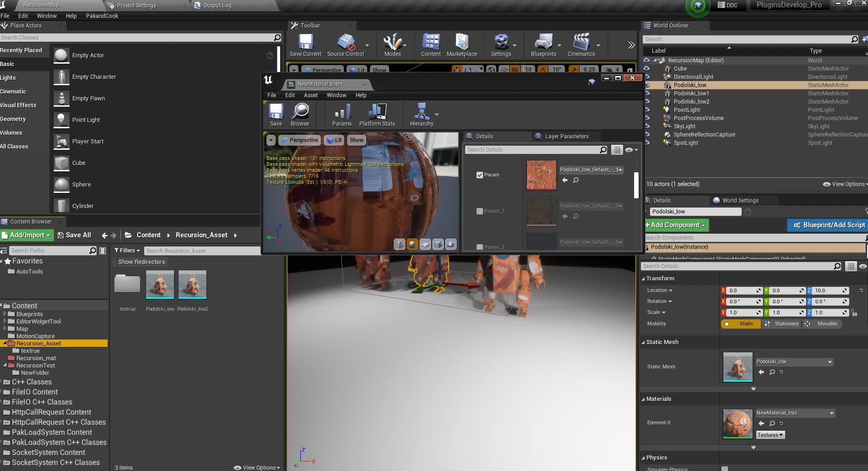Open Platform Stats in the material editor
The height and width of the screenshot is (471, 868).
[377, 115]
